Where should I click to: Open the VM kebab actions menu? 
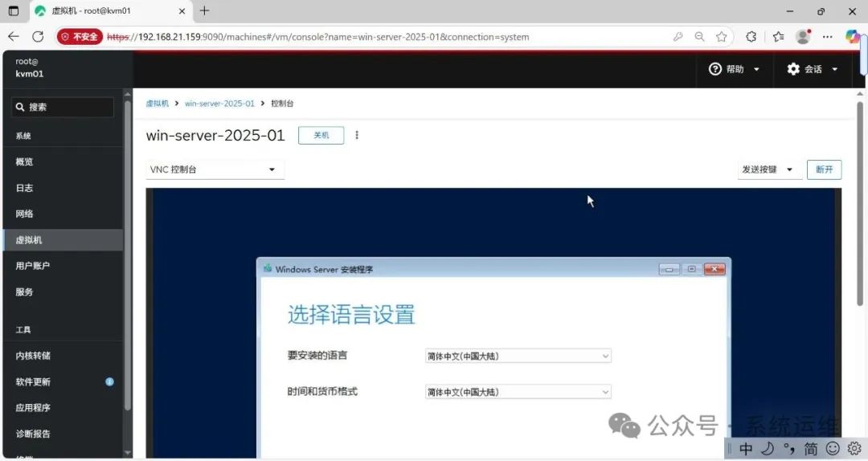pos(357,135)
